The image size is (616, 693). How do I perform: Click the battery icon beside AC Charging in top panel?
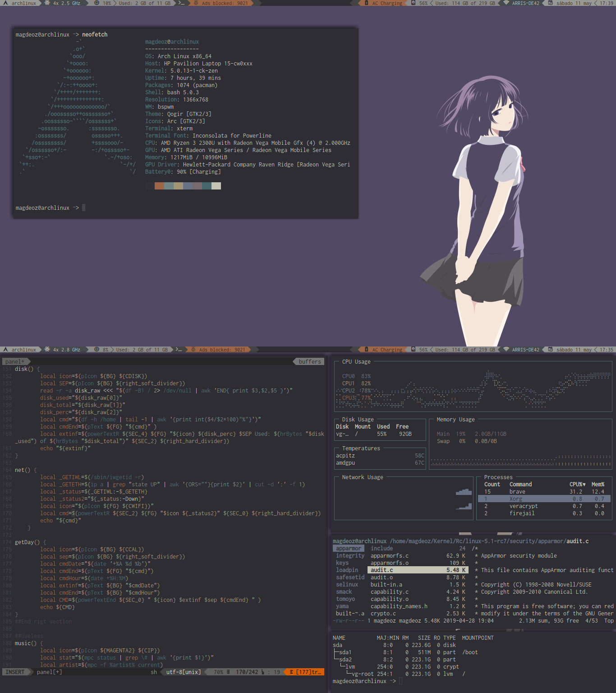(x=367, y=3)
